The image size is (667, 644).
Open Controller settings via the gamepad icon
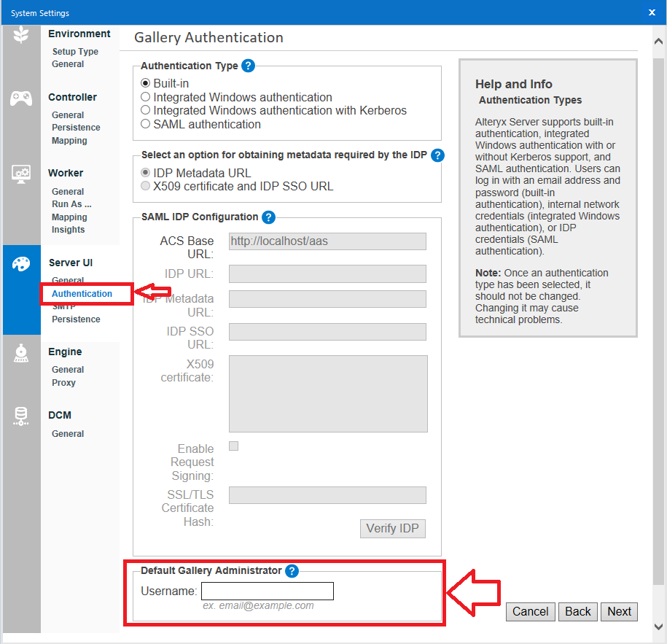click(21, 97)
